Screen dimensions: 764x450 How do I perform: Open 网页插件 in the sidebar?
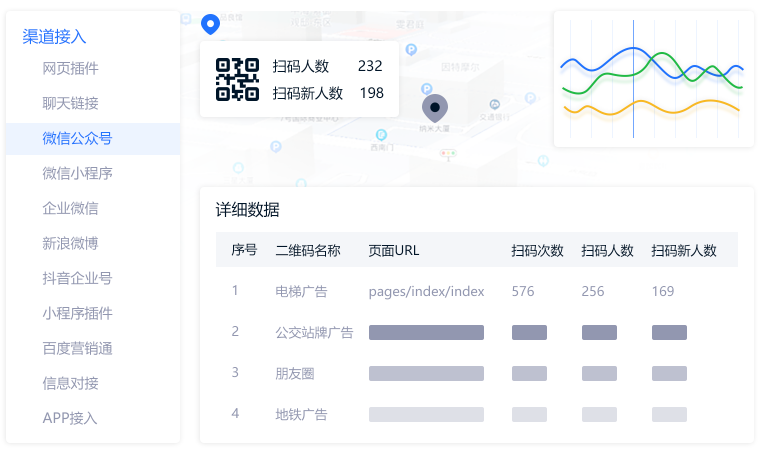coord(70,69)
